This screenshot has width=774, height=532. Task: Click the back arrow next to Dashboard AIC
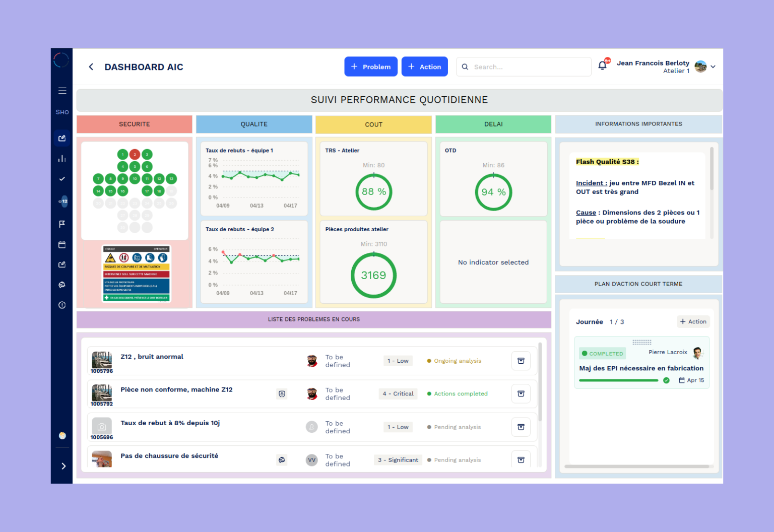coord(91,66)
